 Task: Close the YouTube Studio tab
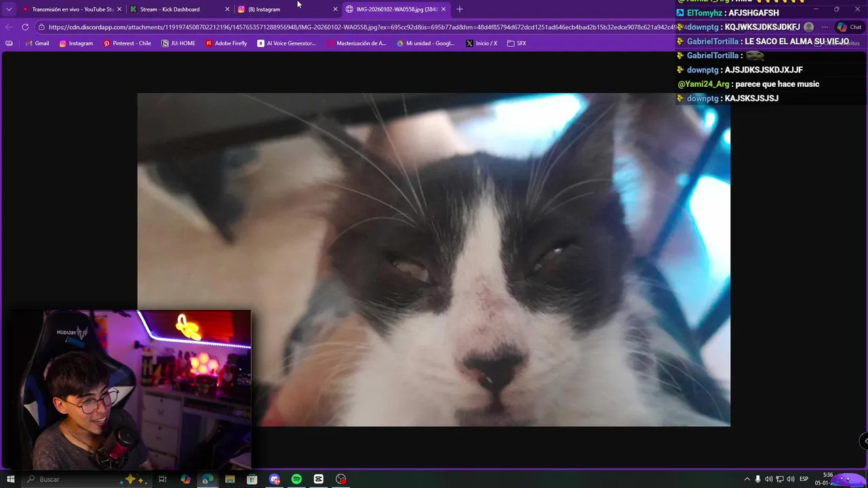click(119, 9)
